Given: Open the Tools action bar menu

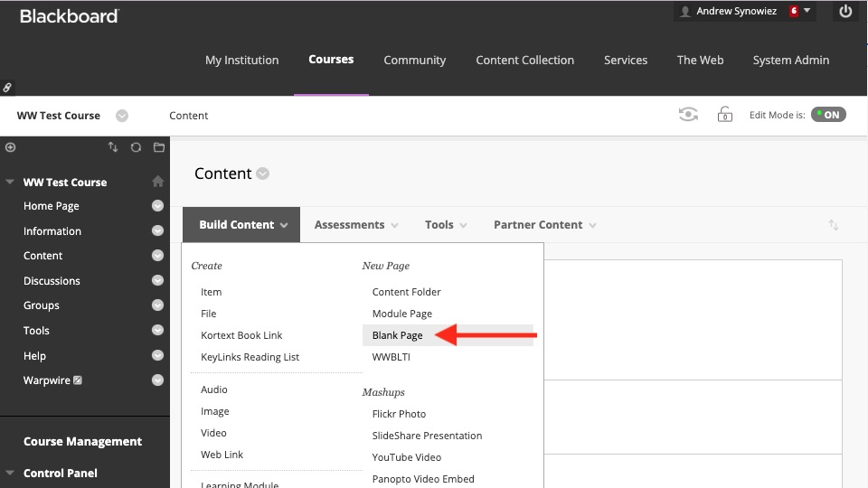Looking at the screenshot, I should pos(446,225).
